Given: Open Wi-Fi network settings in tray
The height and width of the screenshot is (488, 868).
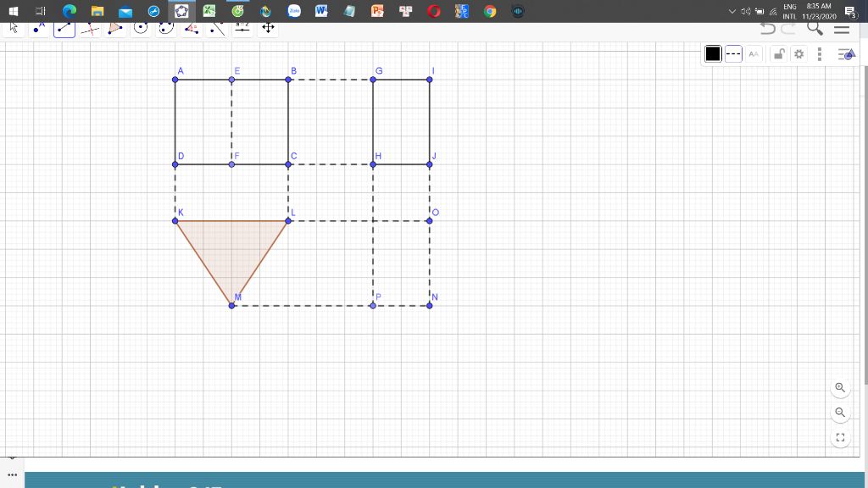Looking at the screenshot, I should tap(773, 11).
